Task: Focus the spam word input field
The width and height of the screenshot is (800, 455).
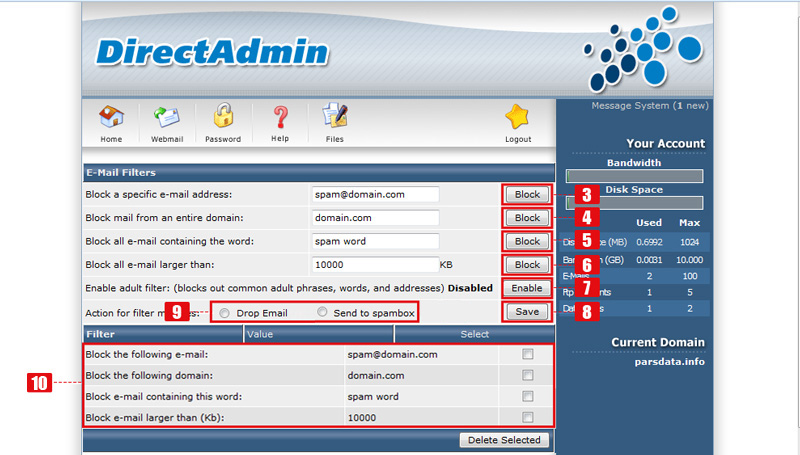Action: coord(376,241)
